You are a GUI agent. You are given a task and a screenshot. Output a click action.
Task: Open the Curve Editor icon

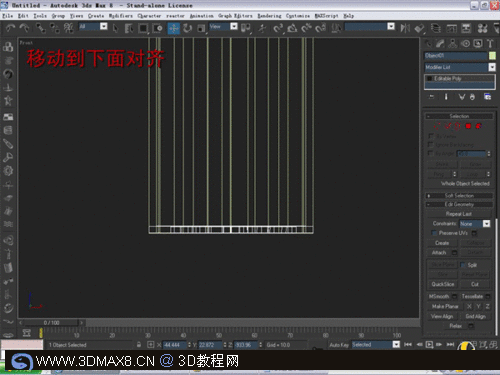coord(451,28)
